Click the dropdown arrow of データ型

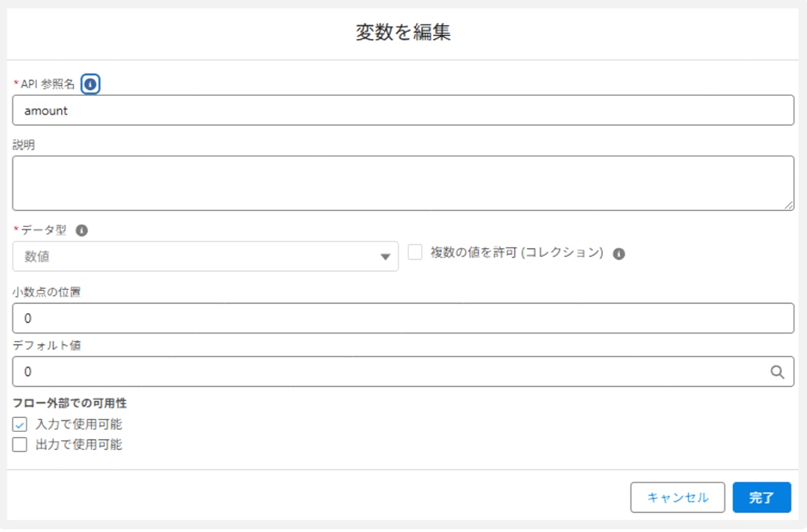[x=385, y=257]
